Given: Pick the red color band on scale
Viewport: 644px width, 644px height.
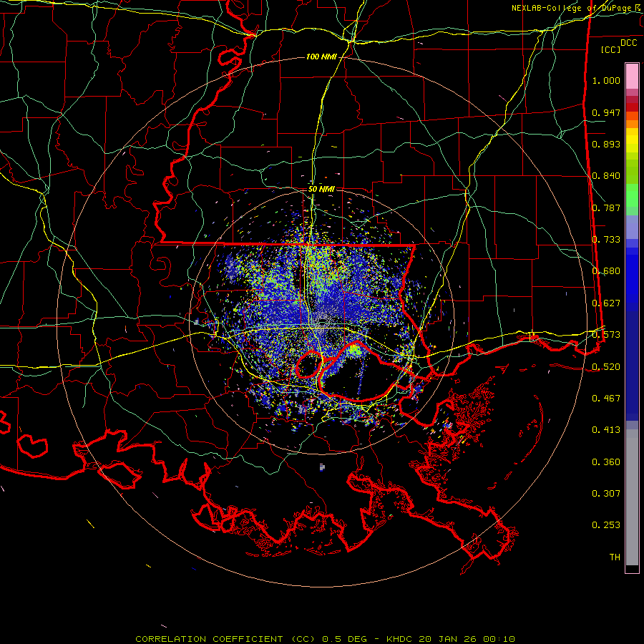Looking at the screenshot, I should pyautogui.click(x=632, y=107).
